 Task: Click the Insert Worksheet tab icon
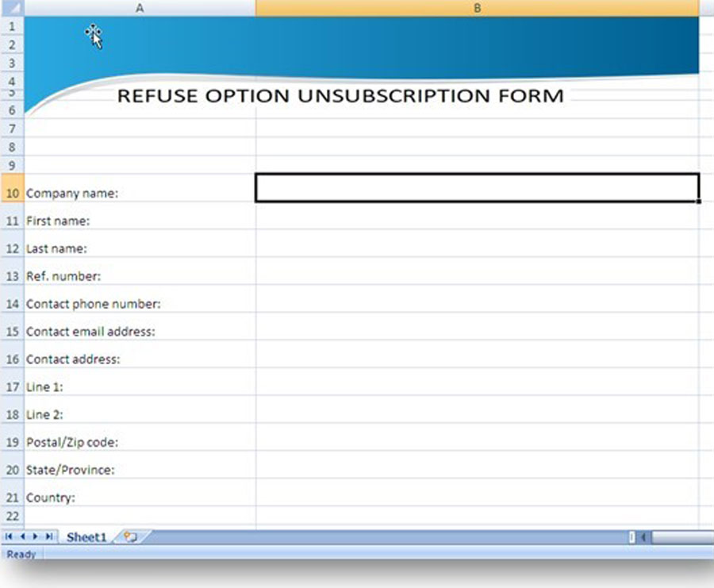pyautogui.click(x=131, y=537)
